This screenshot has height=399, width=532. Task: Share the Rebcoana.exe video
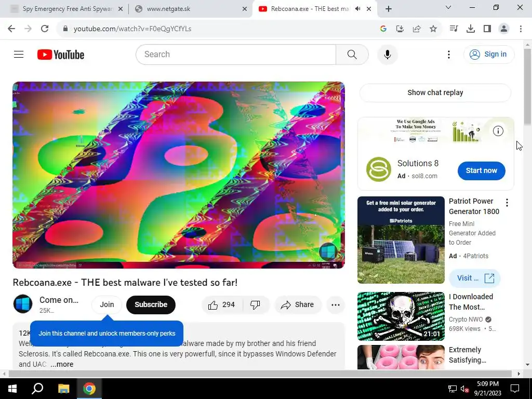coord(298,304)
